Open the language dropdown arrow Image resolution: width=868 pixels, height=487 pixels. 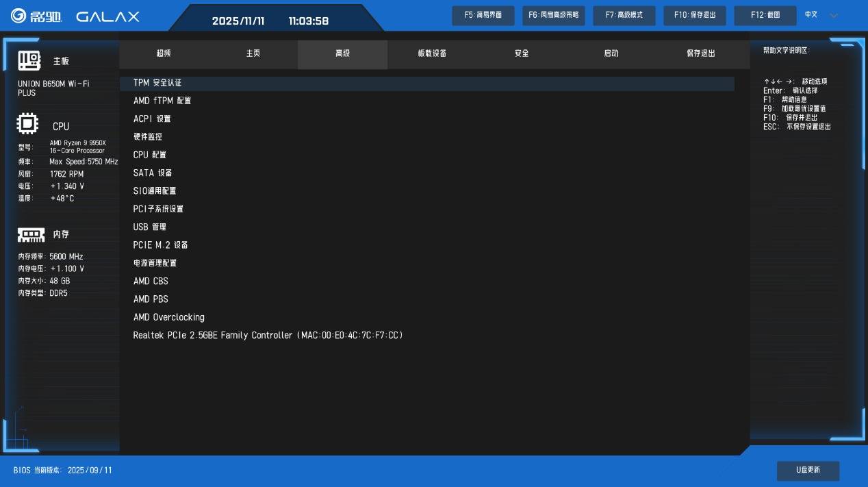tap(833, 16)
